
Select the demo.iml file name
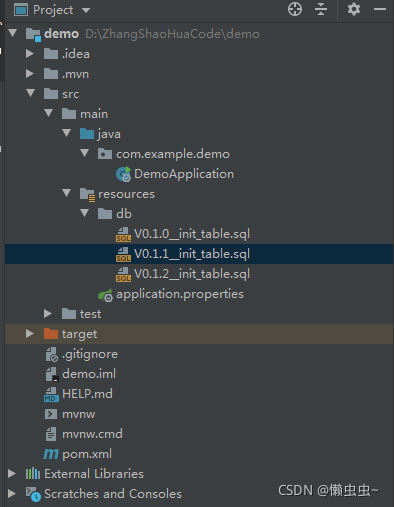89,374
